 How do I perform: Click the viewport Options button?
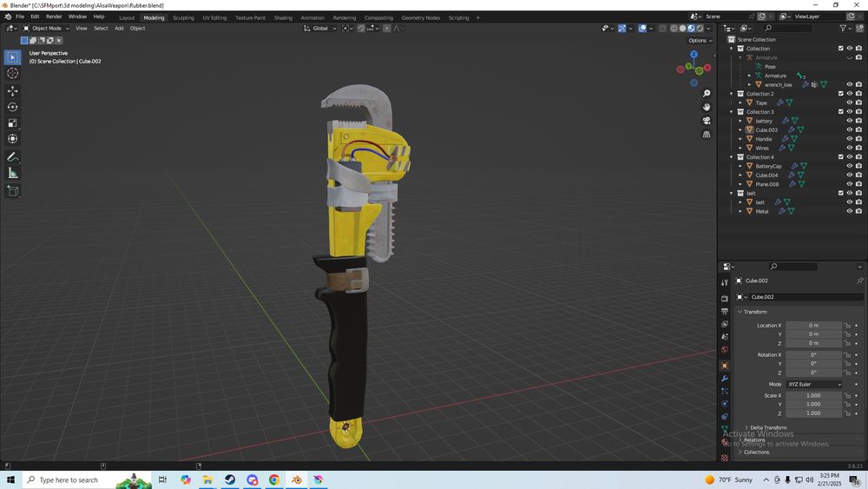[699, 41]
